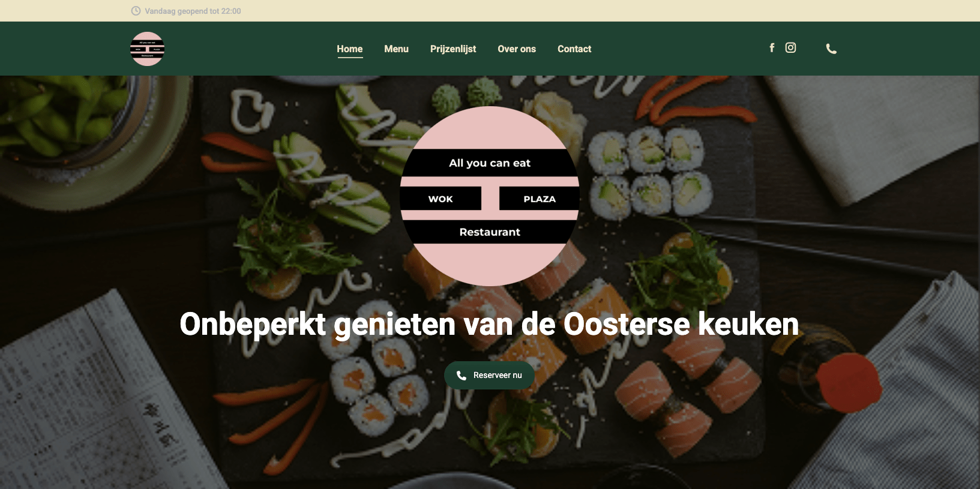This screenshot has height=489, width=980.
Task: Click the 'Vandaag geopend tot 22:00' text
Action: 193,11
